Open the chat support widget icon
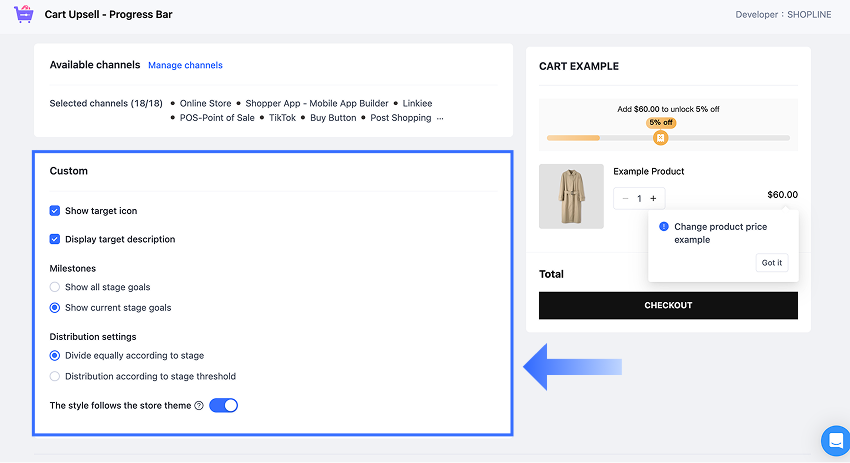This screenshot has width=850, height=463. pos(835,440)
